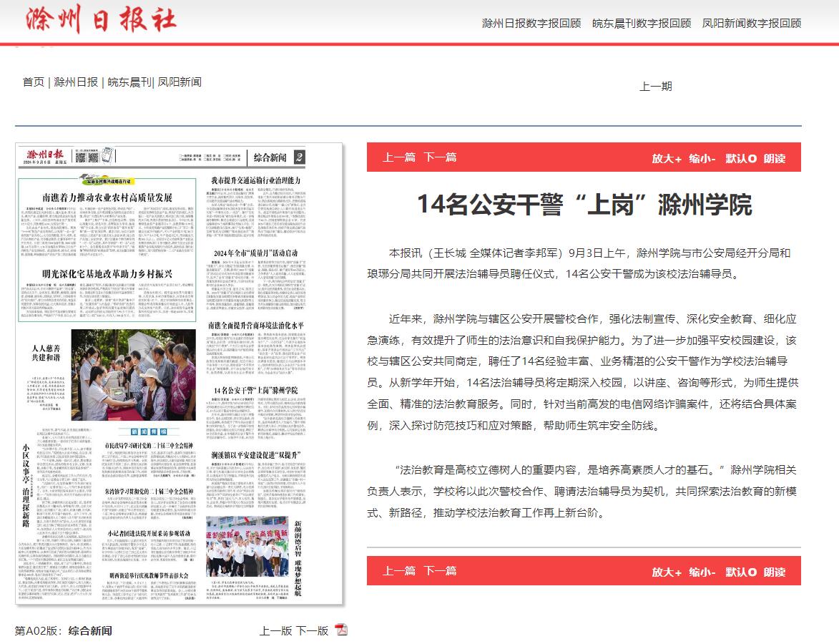Open article 市医院局学习研讨党的二十届三中全会精神
The height and width of the screenshot is (644, 839).
(149, 445)
